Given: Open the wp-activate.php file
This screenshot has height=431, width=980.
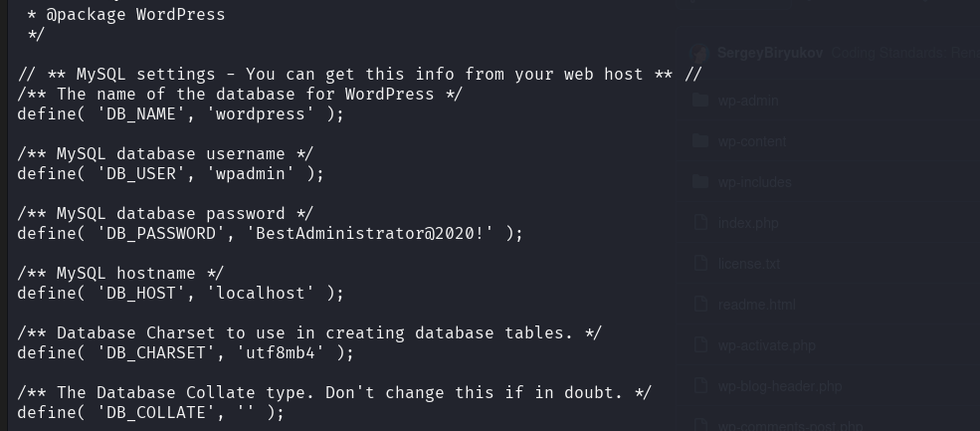Looking at the screenshot, I should pyautogui.click(x=767, y=345).
